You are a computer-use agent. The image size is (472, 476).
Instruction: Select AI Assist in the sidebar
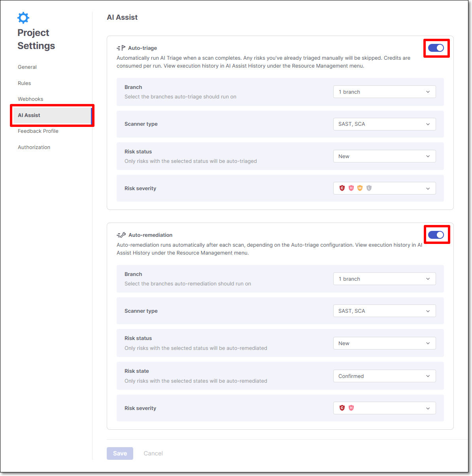coord(52,115)
